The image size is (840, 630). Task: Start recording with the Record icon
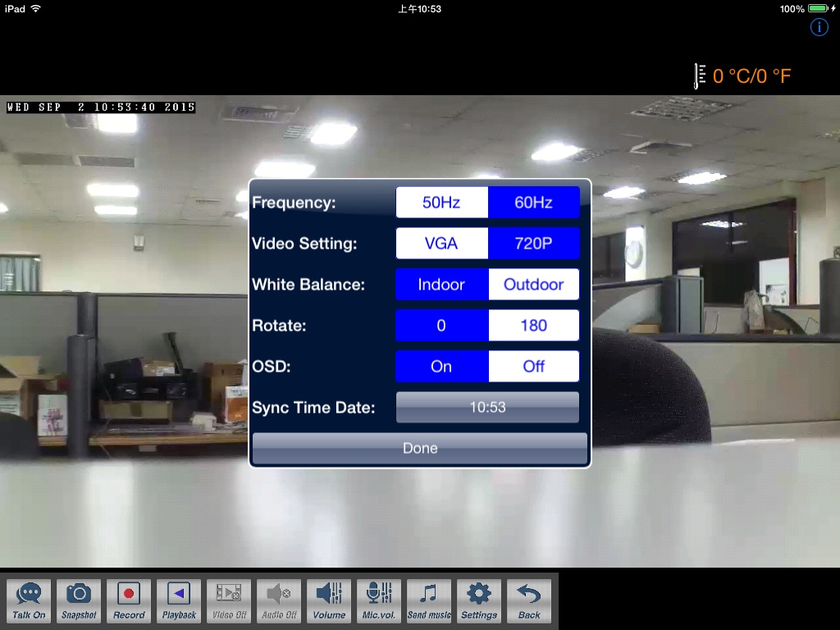(129, 600)
